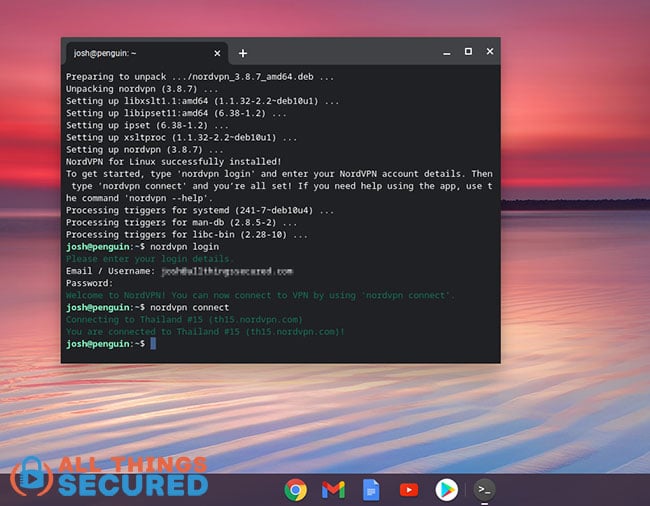Click 'Setting up libipset11:amd64' line

pos(176,113)
